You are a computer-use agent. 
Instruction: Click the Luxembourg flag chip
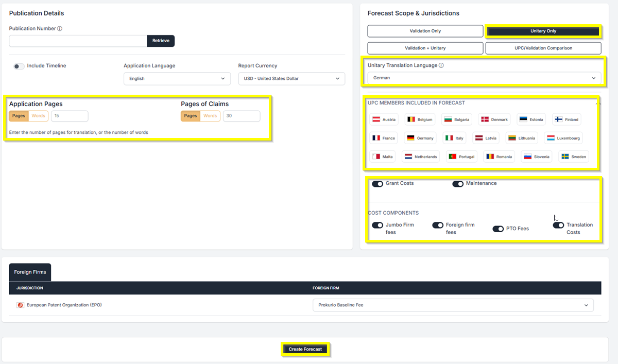pos(564,138)
